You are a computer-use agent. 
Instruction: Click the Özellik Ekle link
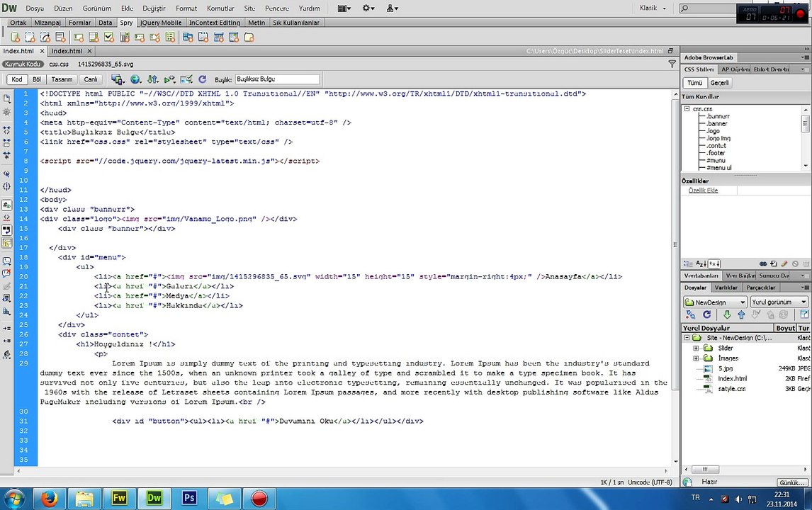(x=704, y=191)
